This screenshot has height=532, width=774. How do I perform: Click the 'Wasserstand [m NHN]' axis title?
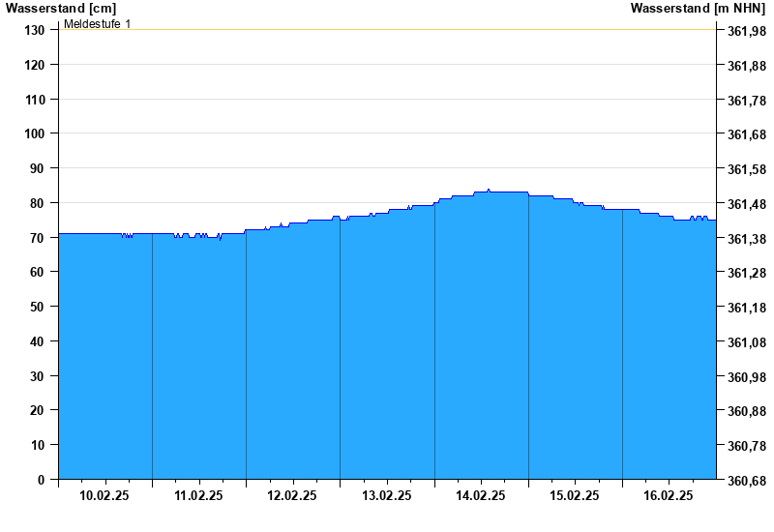coord(698,8)
